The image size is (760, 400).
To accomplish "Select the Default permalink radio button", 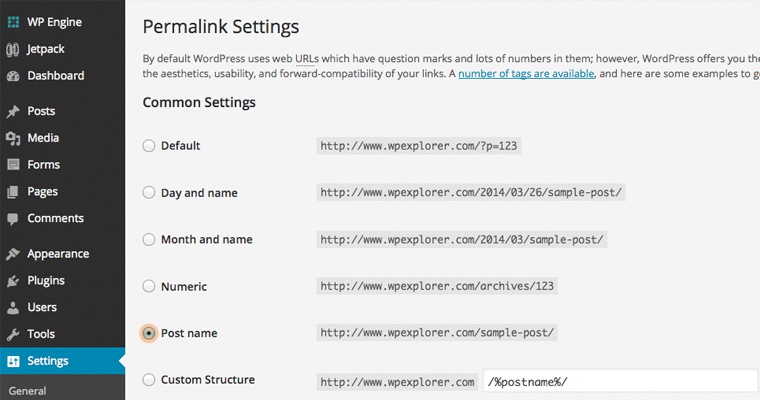I will [149, 146].
